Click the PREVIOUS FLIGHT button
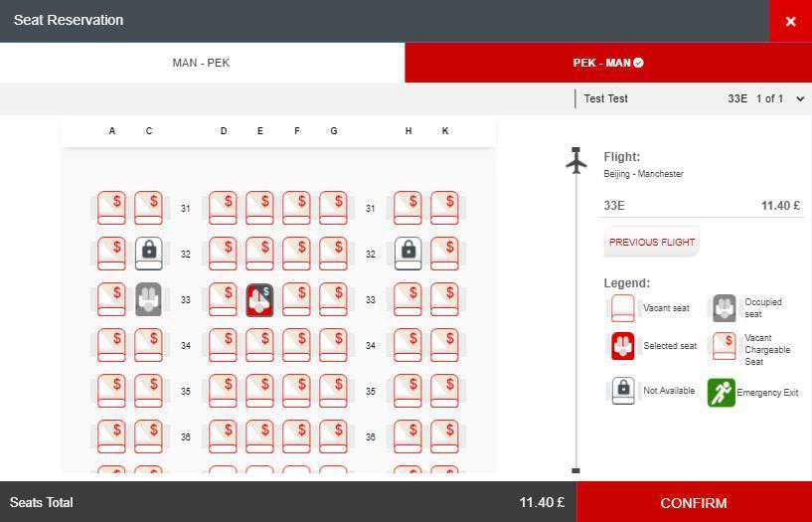This screenshot has width=812, height=522. (x=652, y=242)
